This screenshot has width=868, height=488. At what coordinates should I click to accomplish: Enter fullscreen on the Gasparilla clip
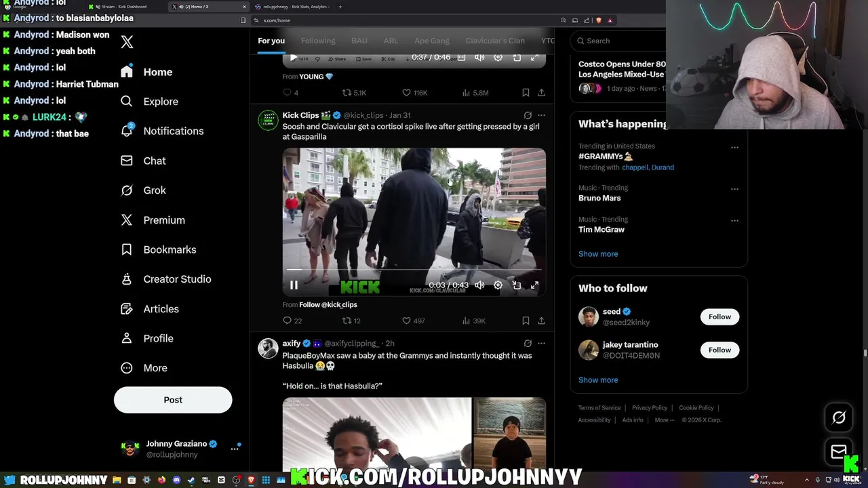coord(534,285)
